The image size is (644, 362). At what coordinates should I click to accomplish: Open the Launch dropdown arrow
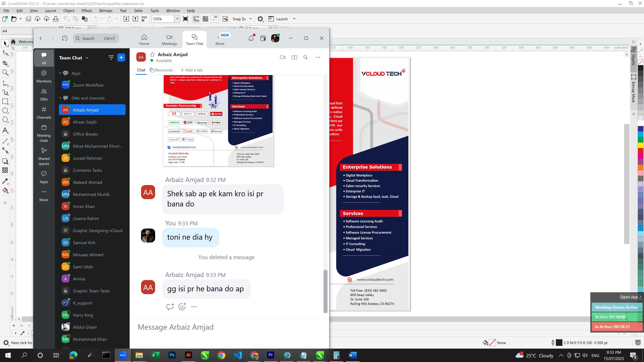tap(294, 19)
